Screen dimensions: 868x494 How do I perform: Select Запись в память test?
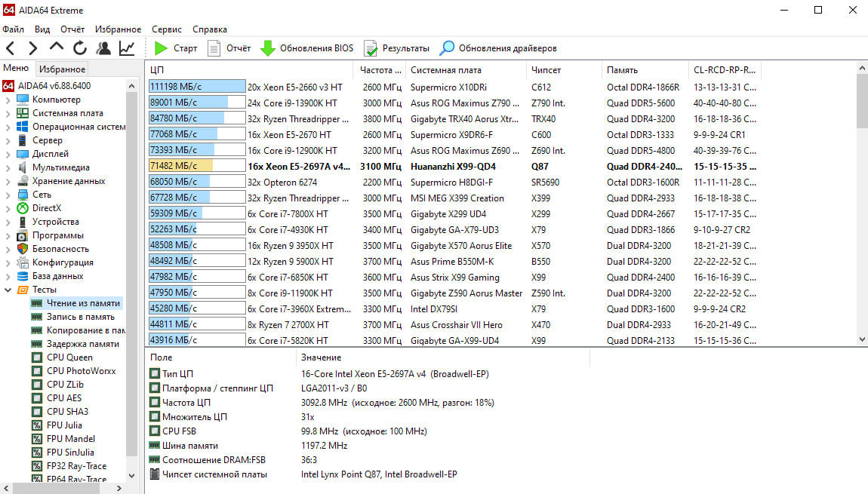coord(73,317)
